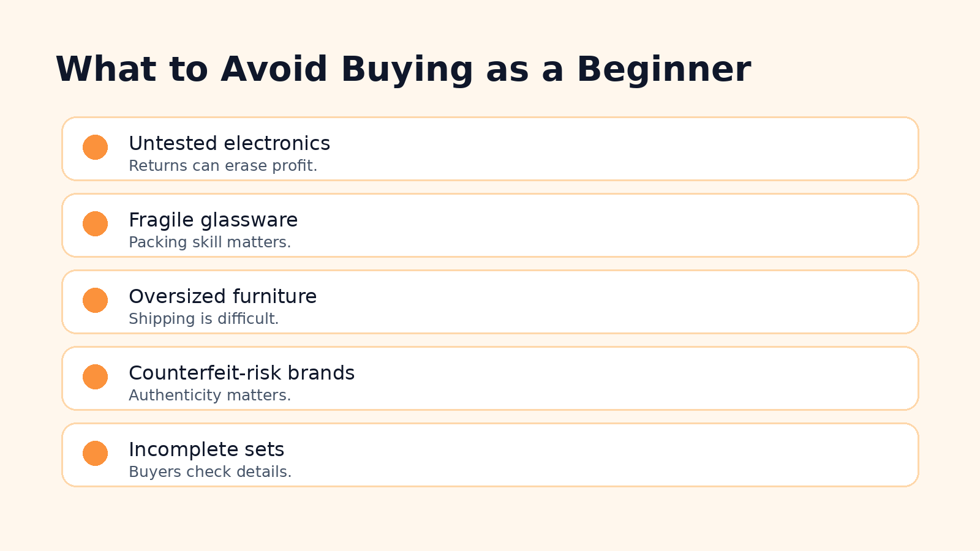Click the Returns can erase profit subtitle
The width and height of the screenshot is (980, 551).
(223, 166)
